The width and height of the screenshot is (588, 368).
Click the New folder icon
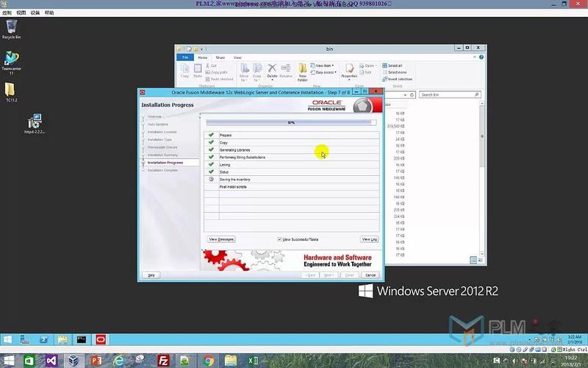[303, 71]
